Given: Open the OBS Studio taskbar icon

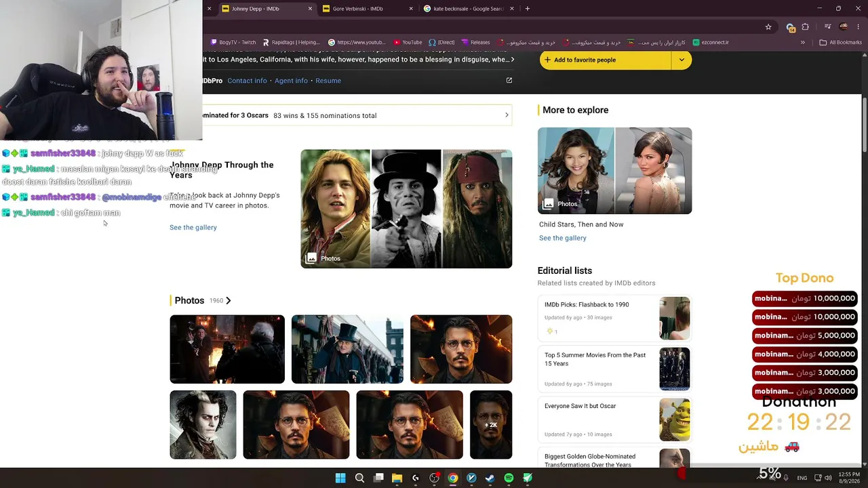Looking at the screenshot, I should [434, 478].
